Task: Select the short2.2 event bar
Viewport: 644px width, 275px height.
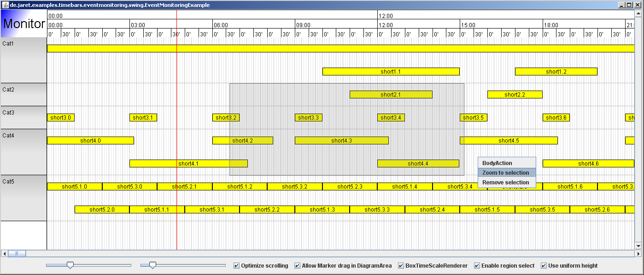Action: tap(515, 95)
